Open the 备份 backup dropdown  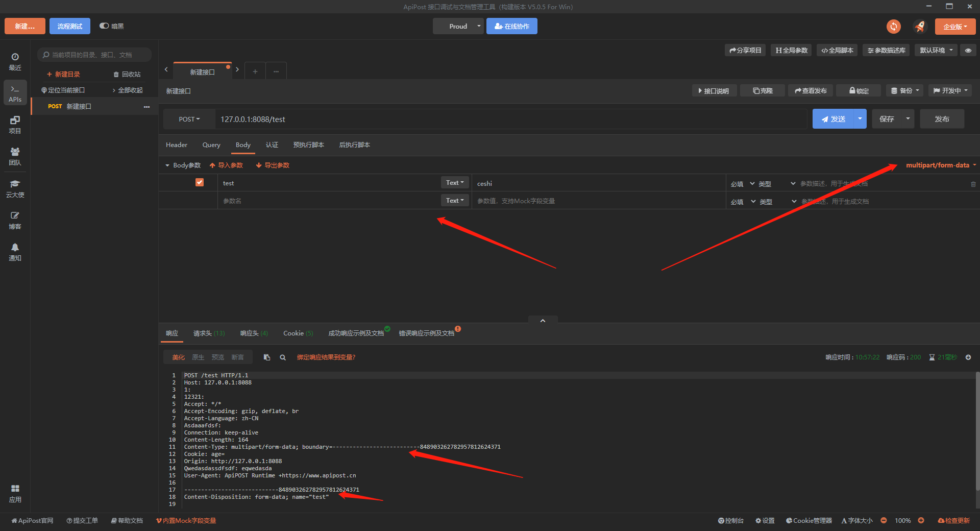[905, 90]
